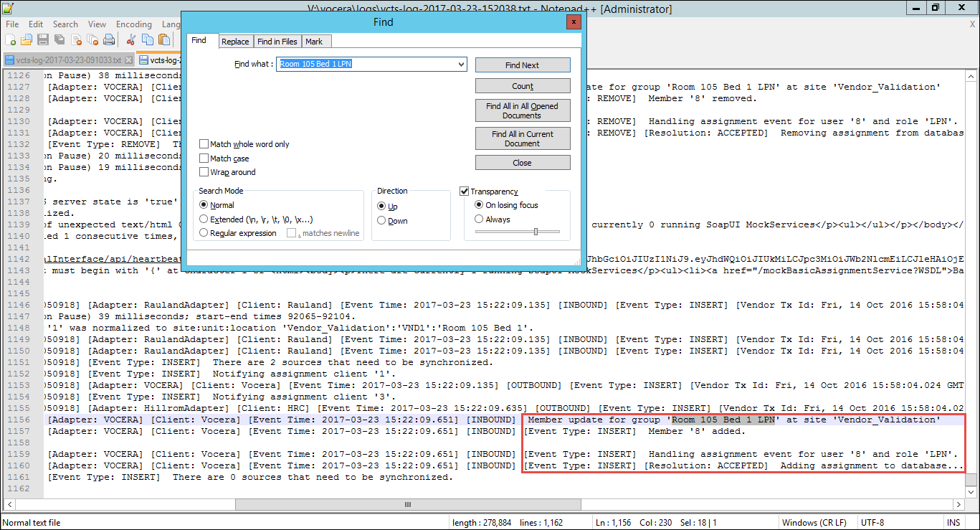The width and height of the screenshot is (980, 530).
Task: Click the Close All documents toolbar icon
Action: [92, 39]
